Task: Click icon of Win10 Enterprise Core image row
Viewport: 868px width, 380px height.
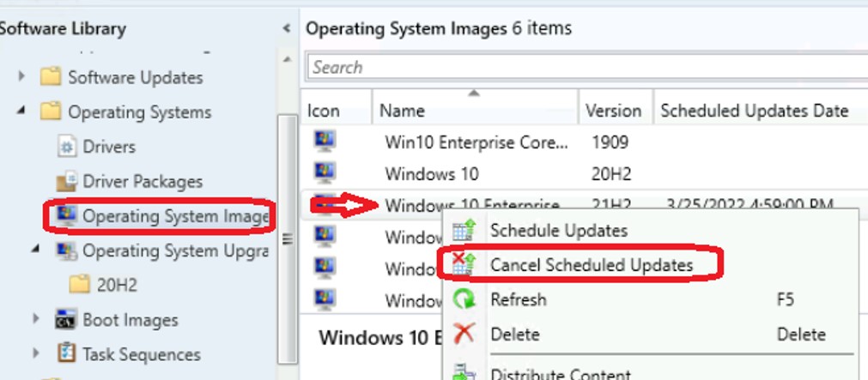Action: coord(325,142)
